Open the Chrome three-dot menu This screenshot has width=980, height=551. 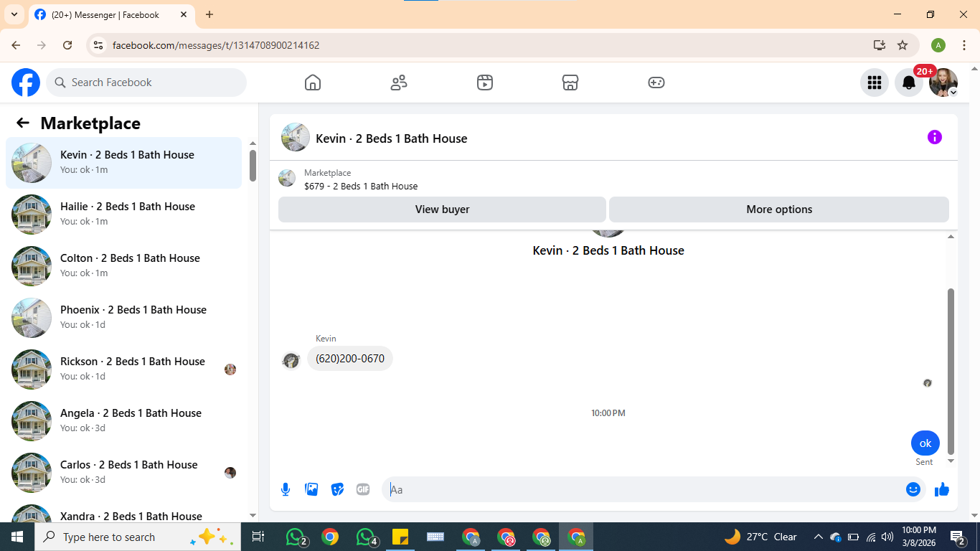click(964, 45)
